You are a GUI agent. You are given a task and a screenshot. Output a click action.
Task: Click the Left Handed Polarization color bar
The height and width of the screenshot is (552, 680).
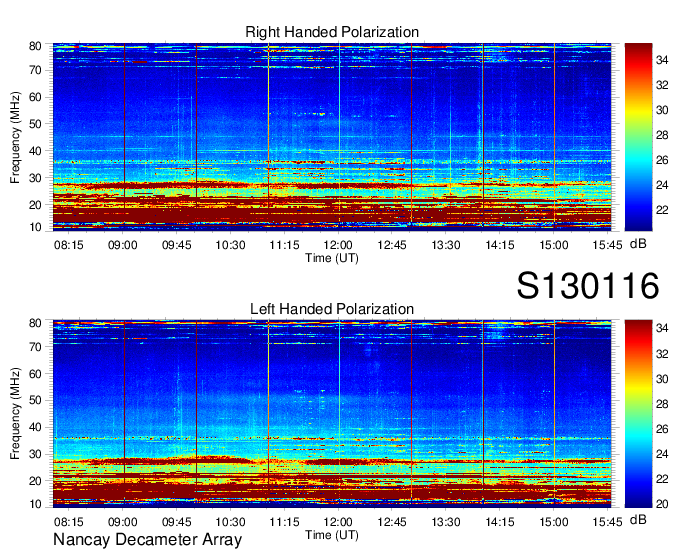638,414
